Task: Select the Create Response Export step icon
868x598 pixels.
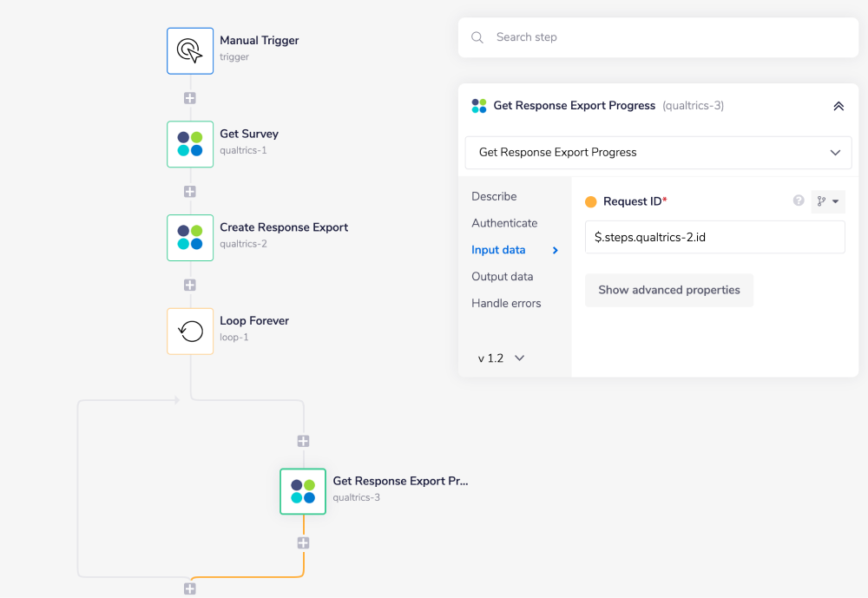Action: [x=189, y=237]
